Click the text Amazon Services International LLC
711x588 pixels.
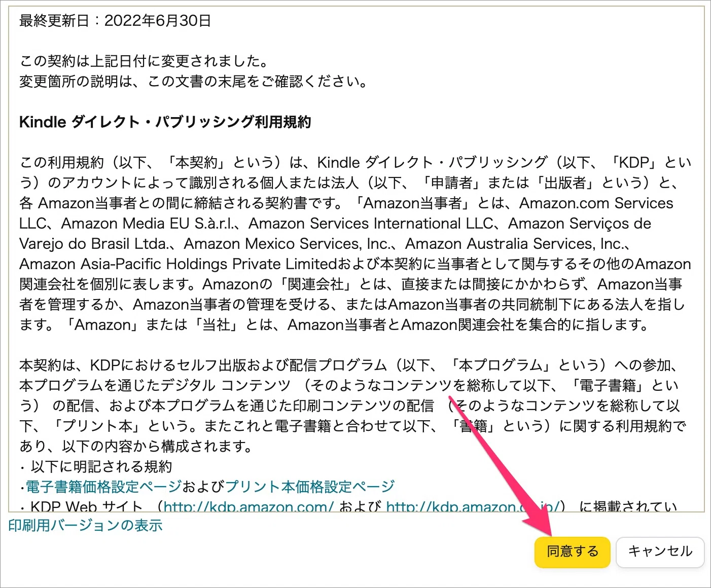371,223
